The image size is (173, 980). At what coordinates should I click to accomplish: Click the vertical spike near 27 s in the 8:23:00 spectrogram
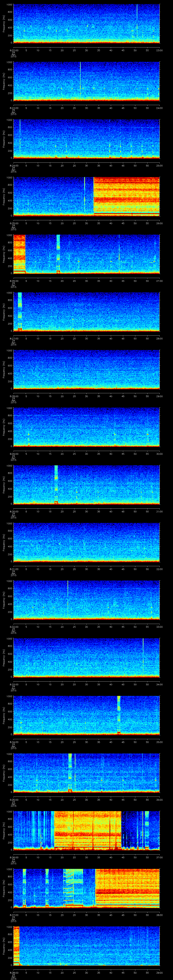[x=80, y=79]
